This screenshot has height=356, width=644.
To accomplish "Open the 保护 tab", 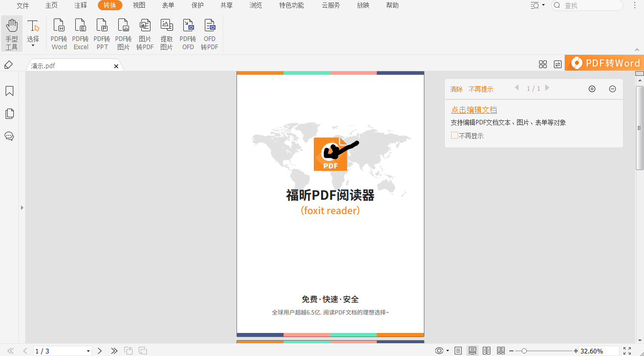I will click(x=197, y=6).
